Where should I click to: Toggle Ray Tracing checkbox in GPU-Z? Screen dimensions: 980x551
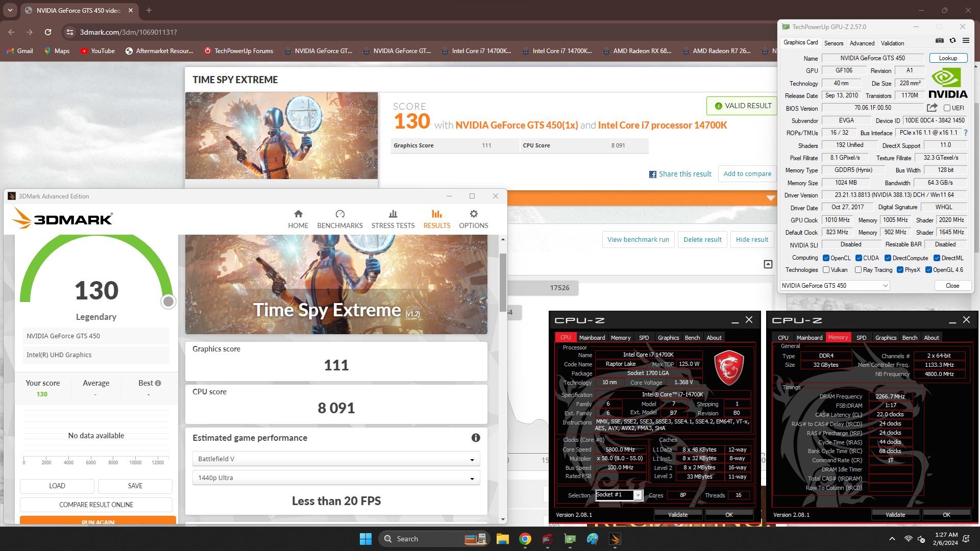[858, 270]
